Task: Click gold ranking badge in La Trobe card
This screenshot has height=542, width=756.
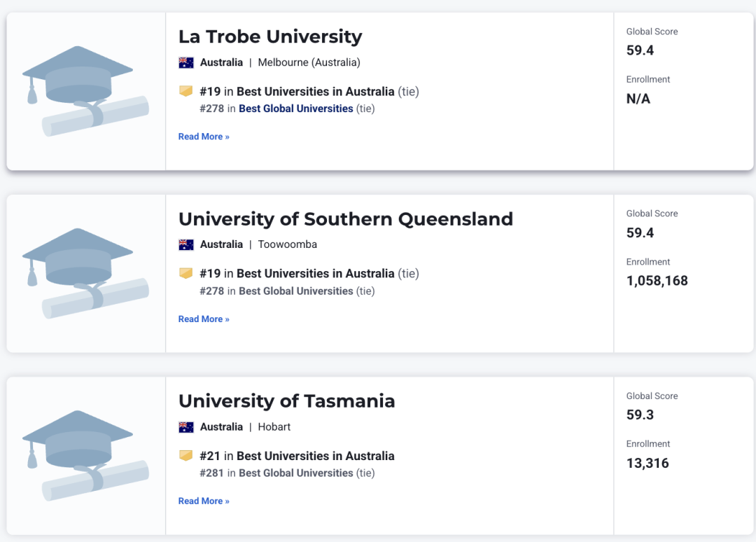Action: click(185, 90)
